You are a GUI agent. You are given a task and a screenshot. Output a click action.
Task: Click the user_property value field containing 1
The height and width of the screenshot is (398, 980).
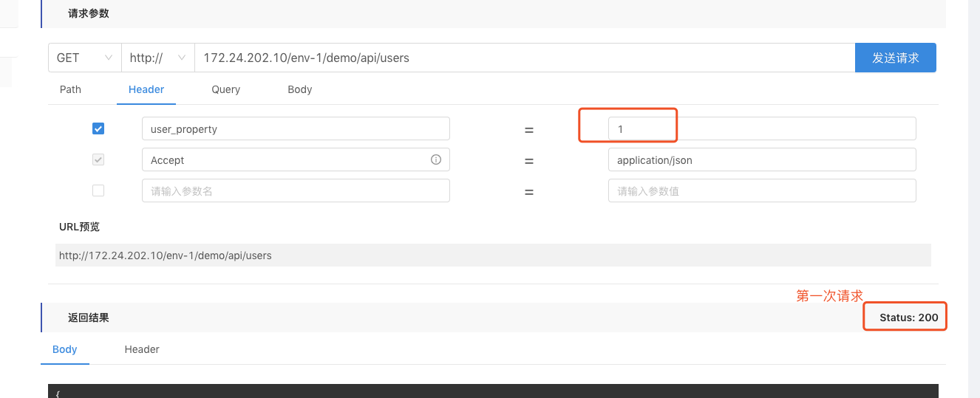click(x=761, y=128)
